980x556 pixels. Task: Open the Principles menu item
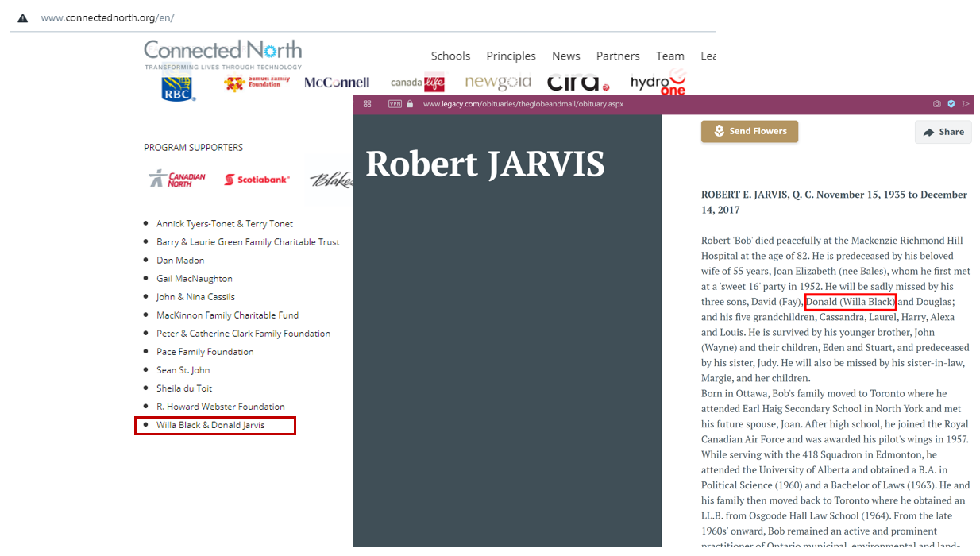511,56
